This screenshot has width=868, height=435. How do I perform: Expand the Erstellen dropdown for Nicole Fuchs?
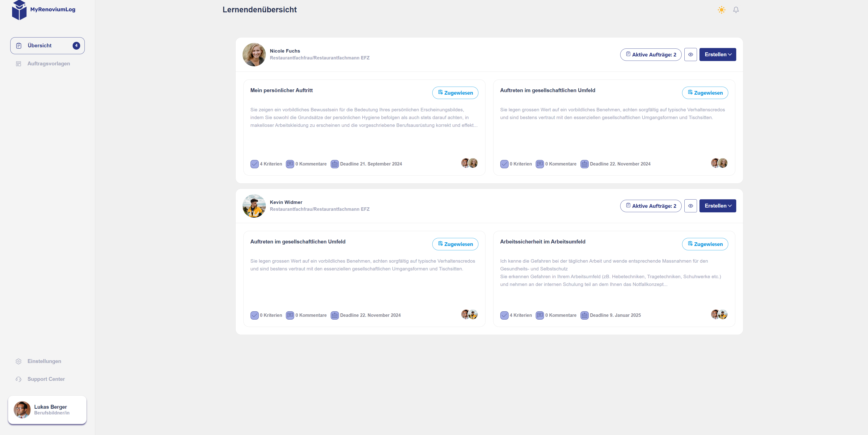pyautogui.click(x=718, y=55)
